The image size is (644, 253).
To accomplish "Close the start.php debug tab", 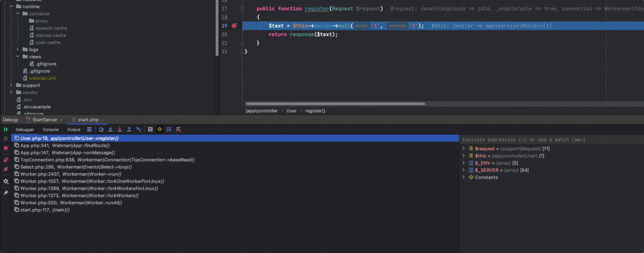I will [x=103, y=120].
